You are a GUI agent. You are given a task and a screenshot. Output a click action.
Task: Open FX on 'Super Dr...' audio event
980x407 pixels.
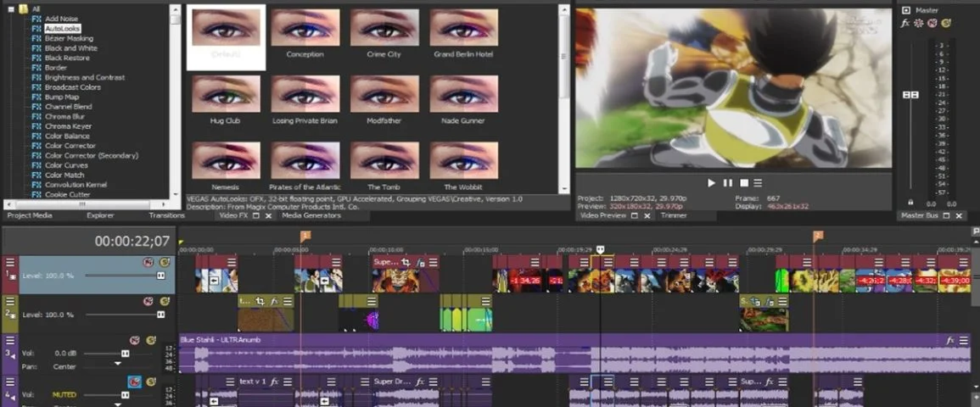(420, 382)
